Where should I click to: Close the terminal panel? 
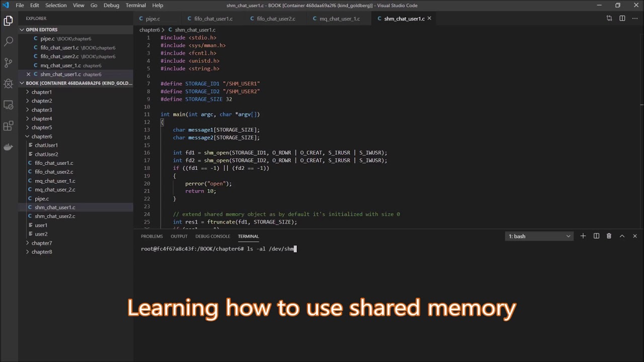(x=635, y=236)
